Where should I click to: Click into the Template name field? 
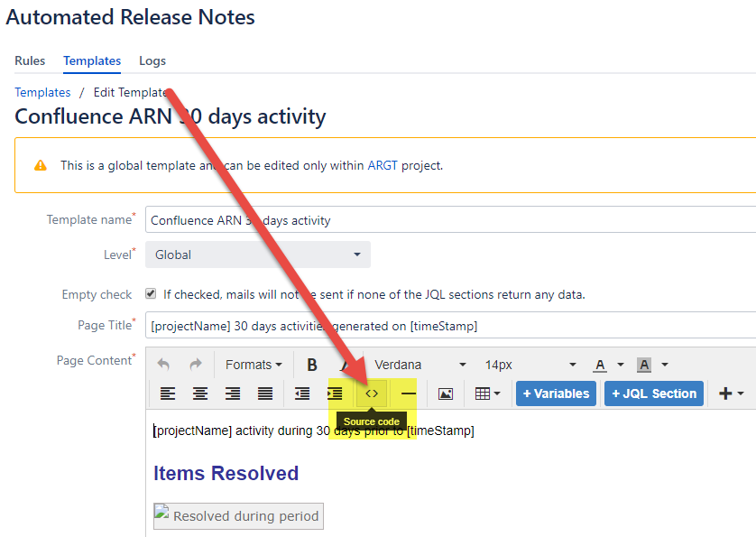[450, 219]
